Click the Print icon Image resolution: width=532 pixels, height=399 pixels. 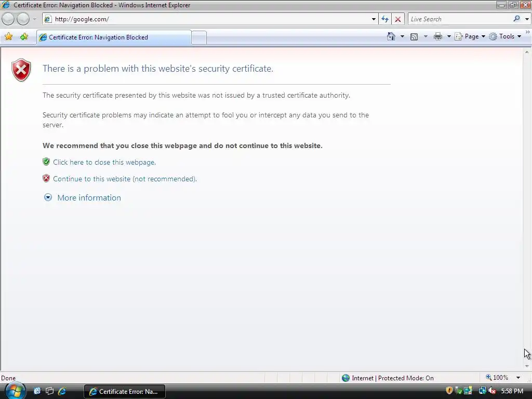pyautogui.click(x=438, y=36)
